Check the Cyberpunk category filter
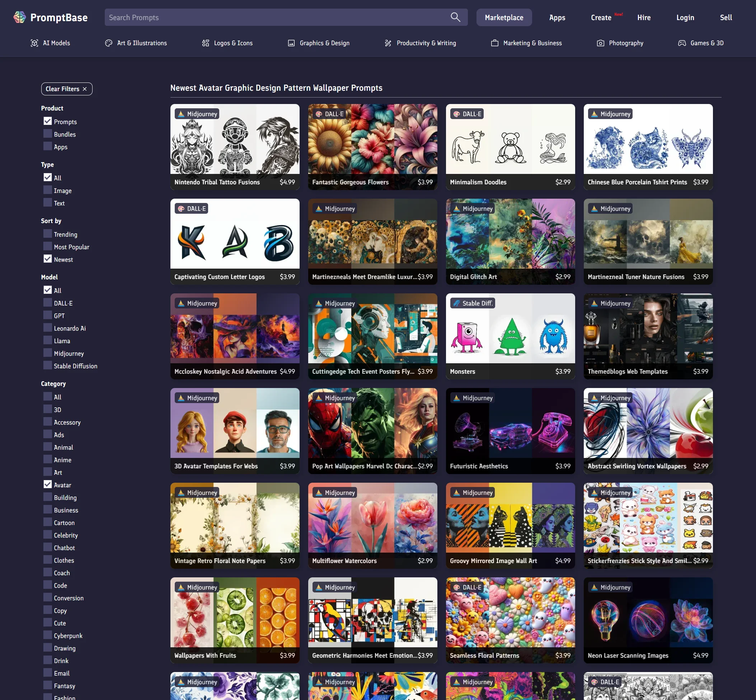 click(x=48, y=635)
